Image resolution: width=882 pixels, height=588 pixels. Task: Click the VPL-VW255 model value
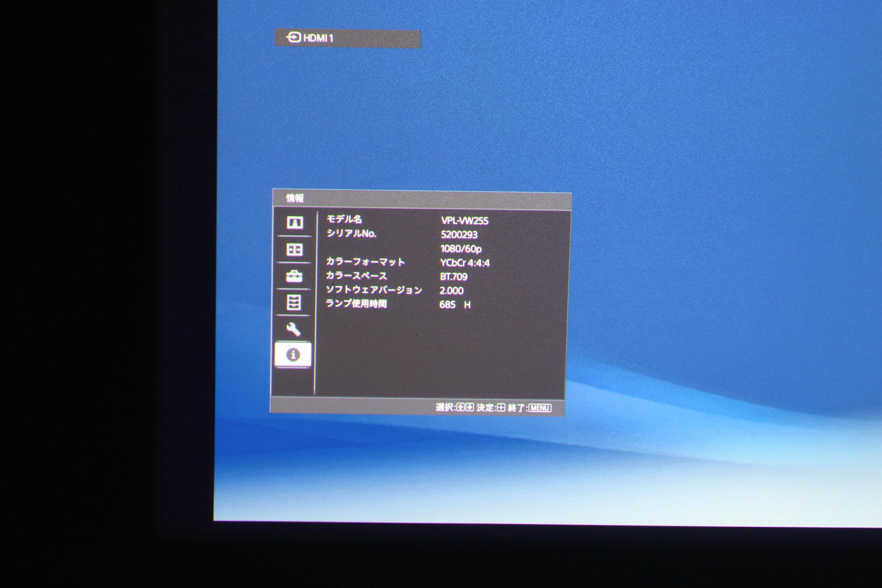(464, 220)
